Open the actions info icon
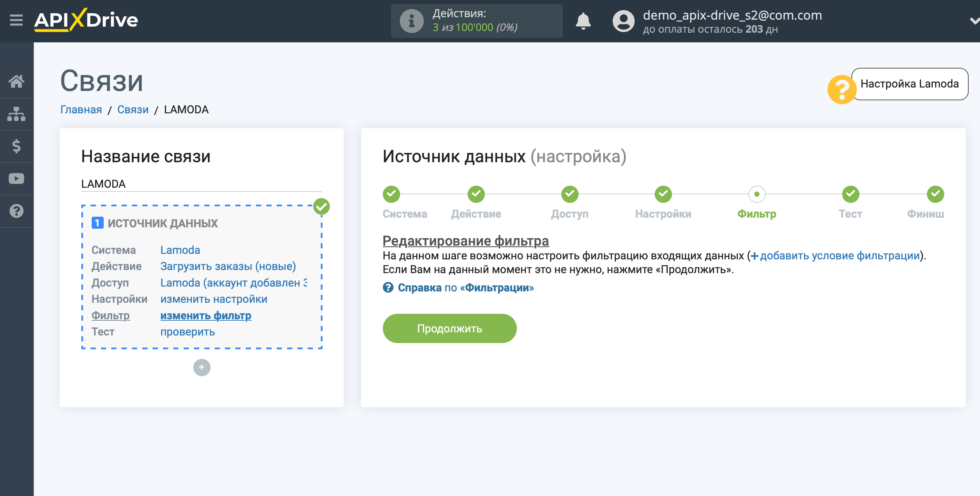 pos(411,21)
